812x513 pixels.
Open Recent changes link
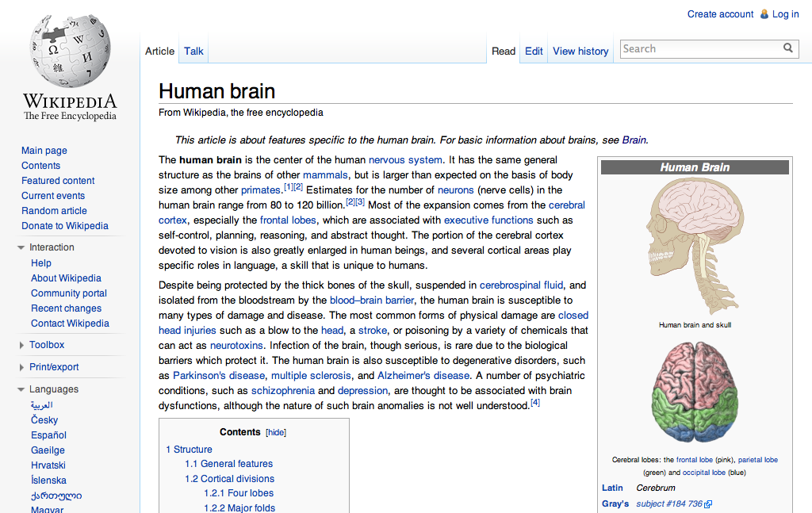[67, 308]
